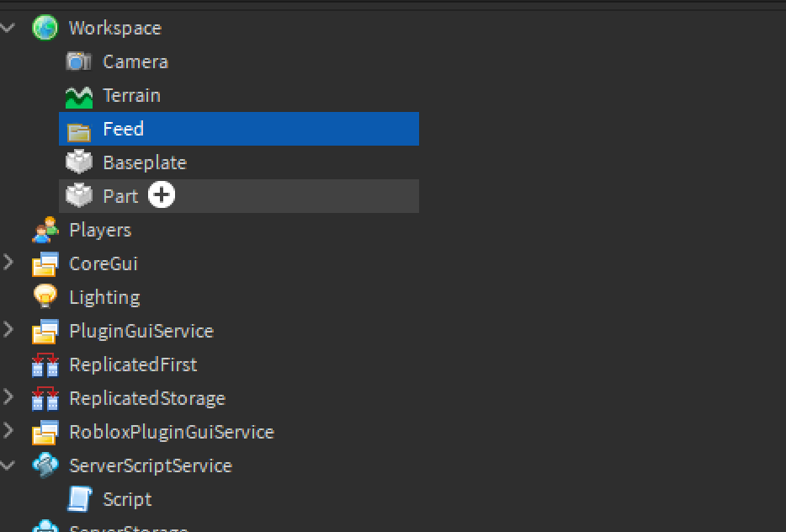The image size is (786, 532).
Task: Click the Workspace globe icon
Action: [45, 28]
